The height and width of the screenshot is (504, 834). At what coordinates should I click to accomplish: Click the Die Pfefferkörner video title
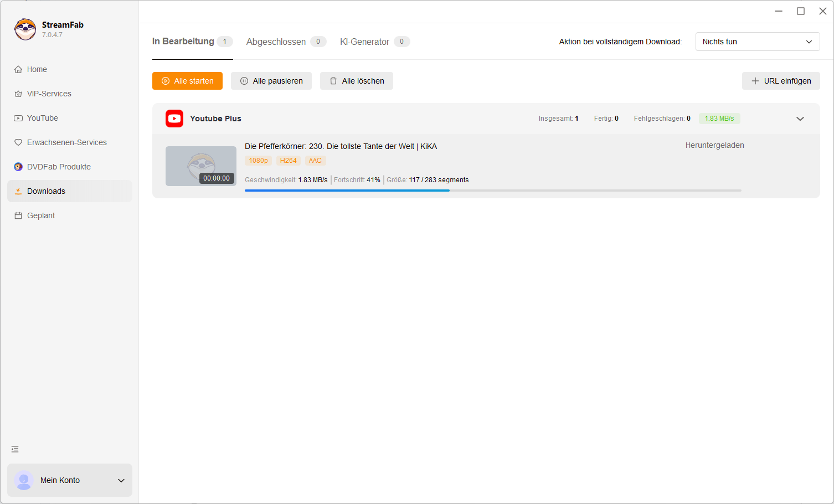(x=341, y=146)
